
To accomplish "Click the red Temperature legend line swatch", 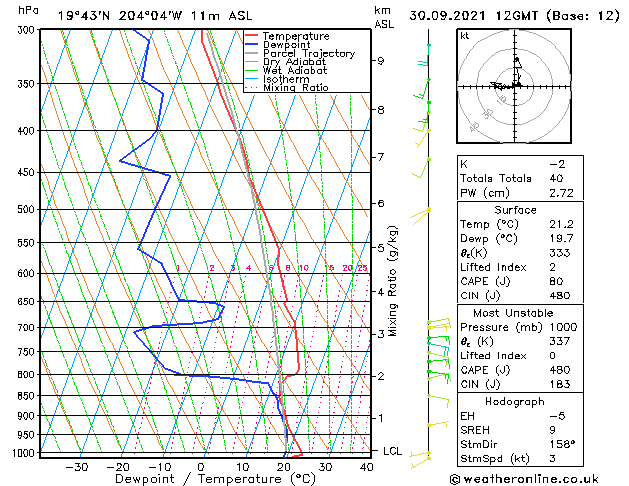I will point(252,36).
